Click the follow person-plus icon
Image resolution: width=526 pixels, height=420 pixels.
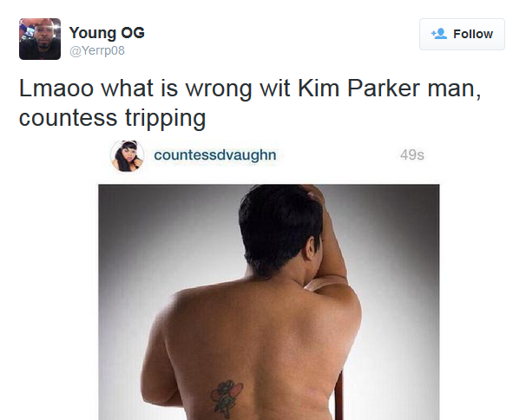[x=439, y=34]
